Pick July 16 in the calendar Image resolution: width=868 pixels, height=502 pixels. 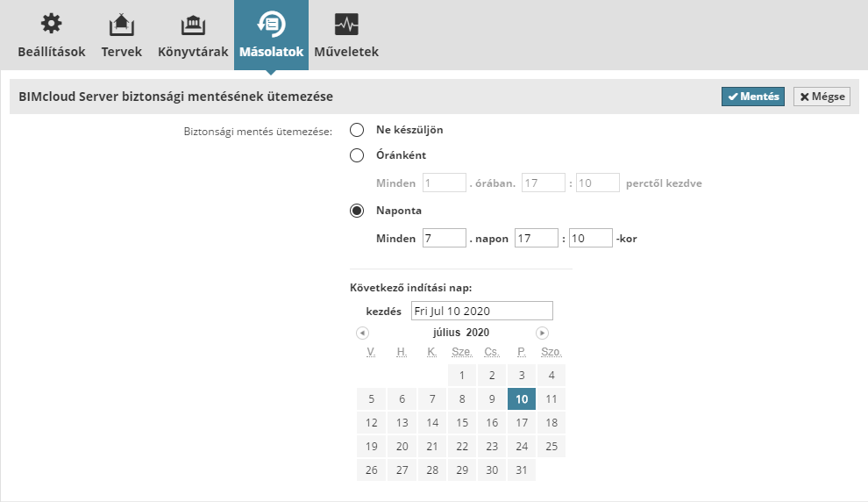pyautogui.click(x=492, y=423)
